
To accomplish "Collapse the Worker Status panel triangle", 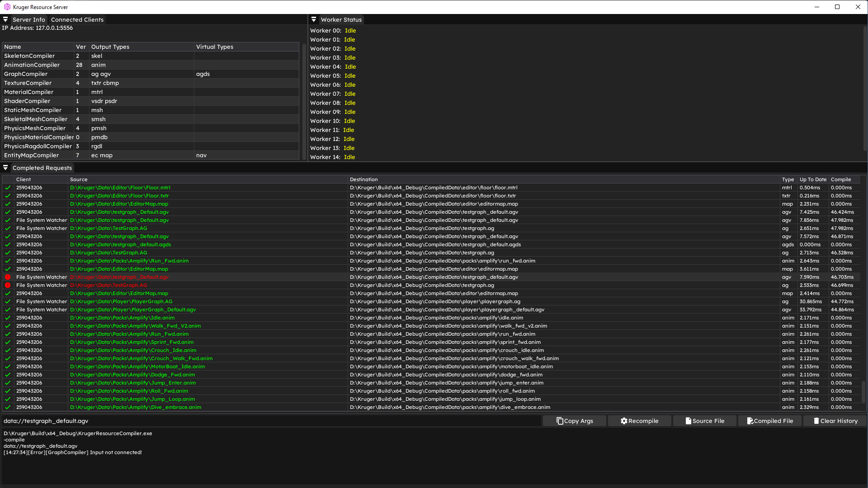I will click(314, 19).
